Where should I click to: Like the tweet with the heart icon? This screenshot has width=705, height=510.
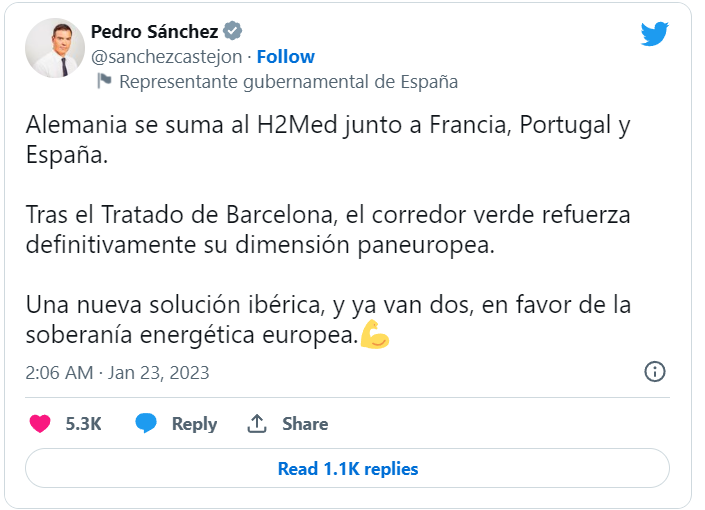point(40,424)
